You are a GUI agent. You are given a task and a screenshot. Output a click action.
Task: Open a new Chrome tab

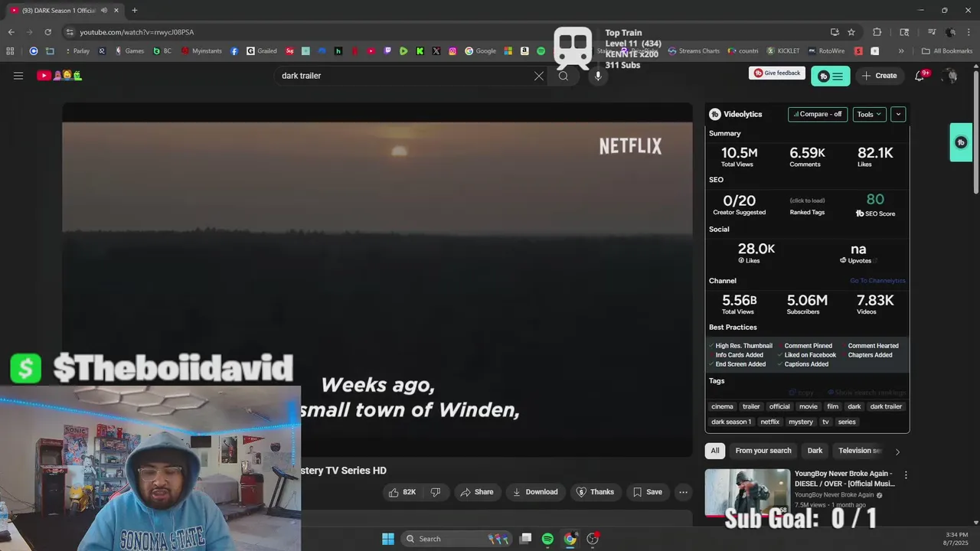tap(135, 11)
